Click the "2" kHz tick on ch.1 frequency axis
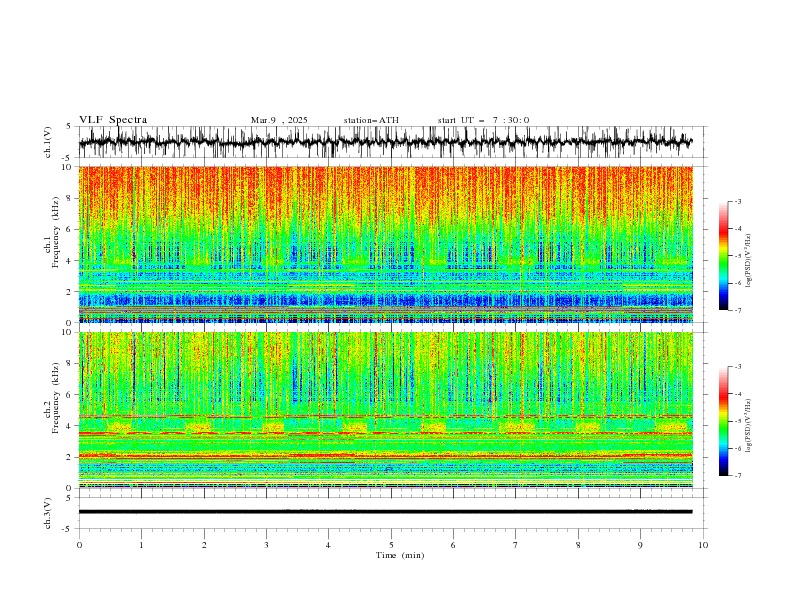Viewport: 792px width, 612px height. click(70, 291)
